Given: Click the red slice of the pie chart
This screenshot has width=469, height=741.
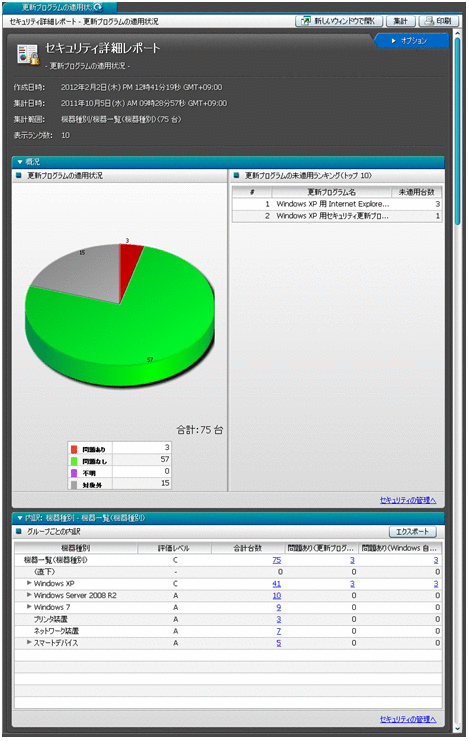Looking at the screenshot, I should tap(128, 265).
